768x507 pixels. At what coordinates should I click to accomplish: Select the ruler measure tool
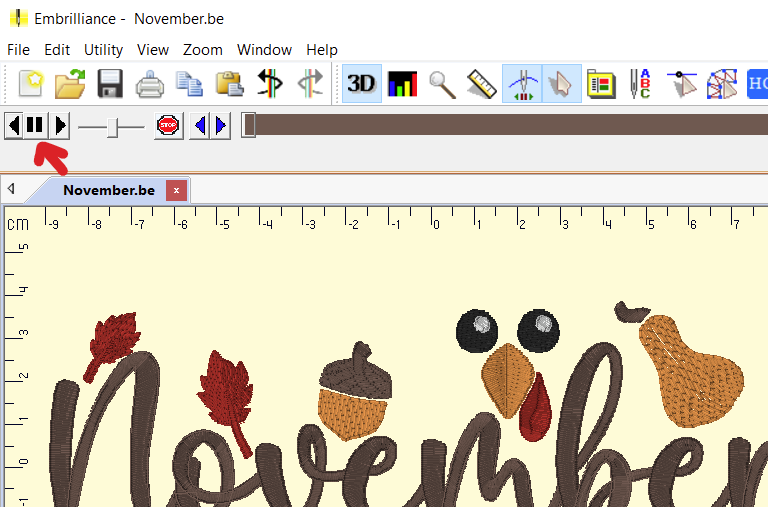tap(481, 84)
